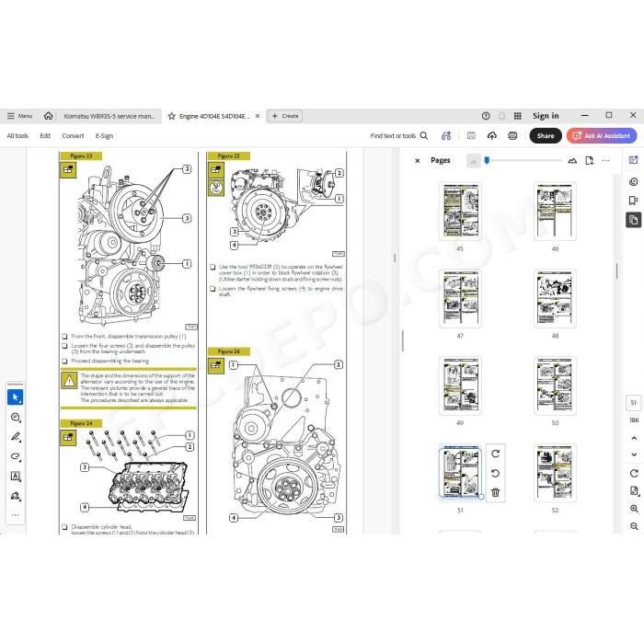Click the Share button
Viewport: 644px width, 644px height.
click(546, 136)
